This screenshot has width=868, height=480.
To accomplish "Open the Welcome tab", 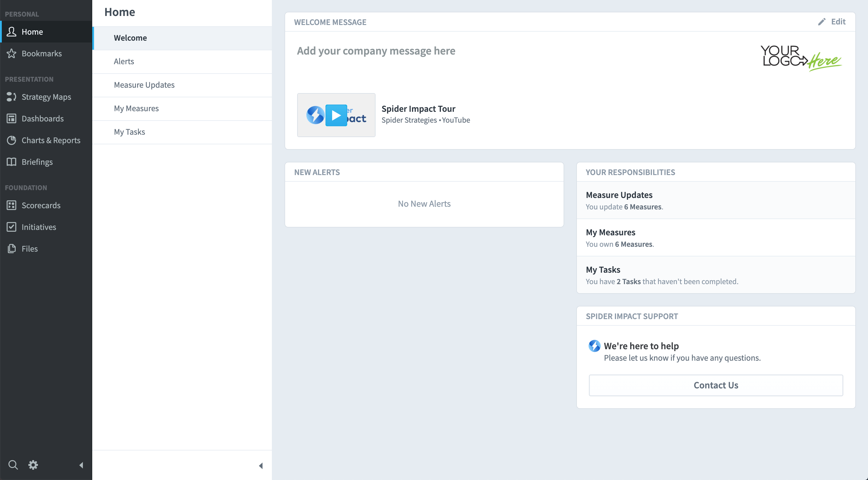I will point(182,38).
